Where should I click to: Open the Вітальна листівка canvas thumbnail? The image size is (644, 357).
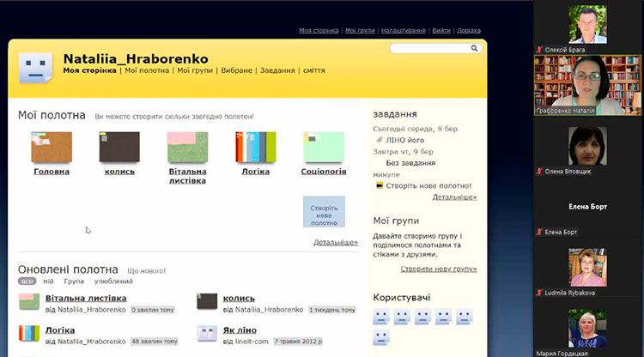coord(188,147)
